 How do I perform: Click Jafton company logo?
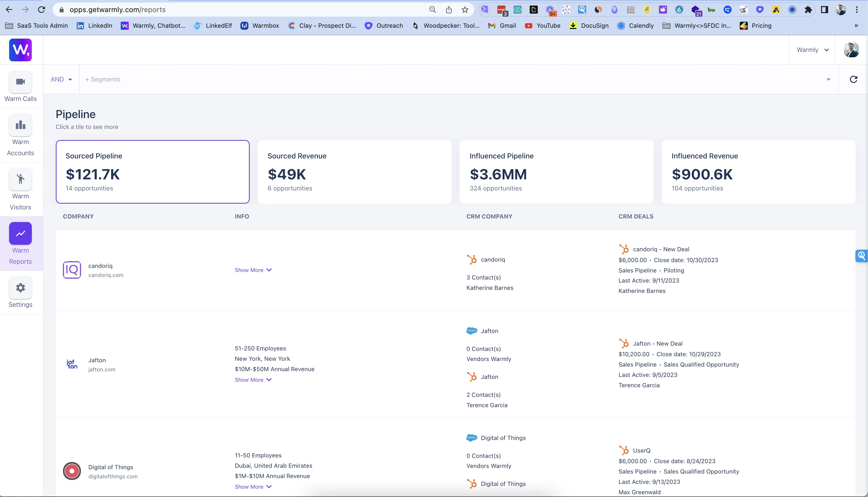tap(72, 364)
